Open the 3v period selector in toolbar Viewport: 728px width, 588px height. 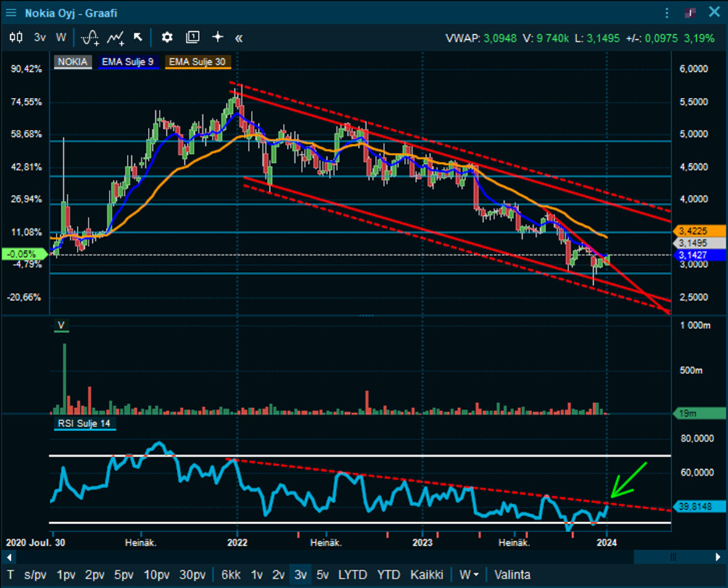(40, 38)
